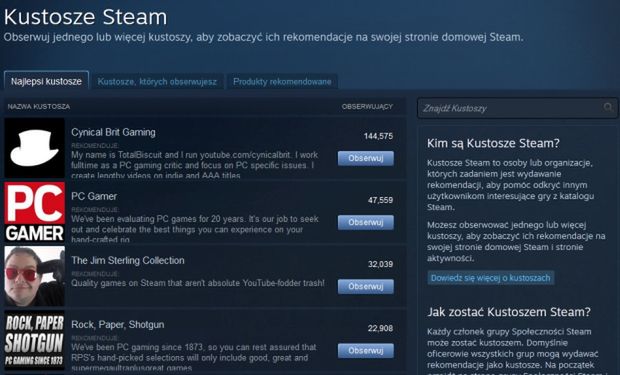Viewport: 620px width, 375px height.
Task: Switch to Produkty rekomendowane tab
Action: tap(282, 82)
